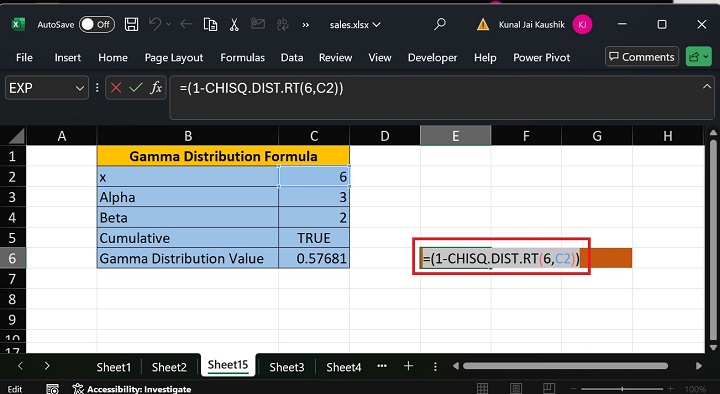Open the sales.xlsx file name dropdown
This screenshot has height=394, width=720.
point(355,25)
